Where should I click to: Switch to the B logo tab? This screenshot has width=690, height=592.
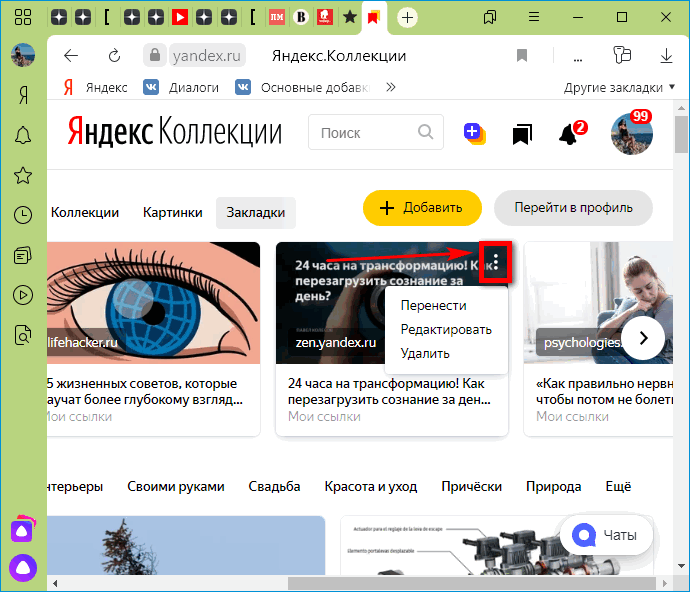[x=301, y=18]
